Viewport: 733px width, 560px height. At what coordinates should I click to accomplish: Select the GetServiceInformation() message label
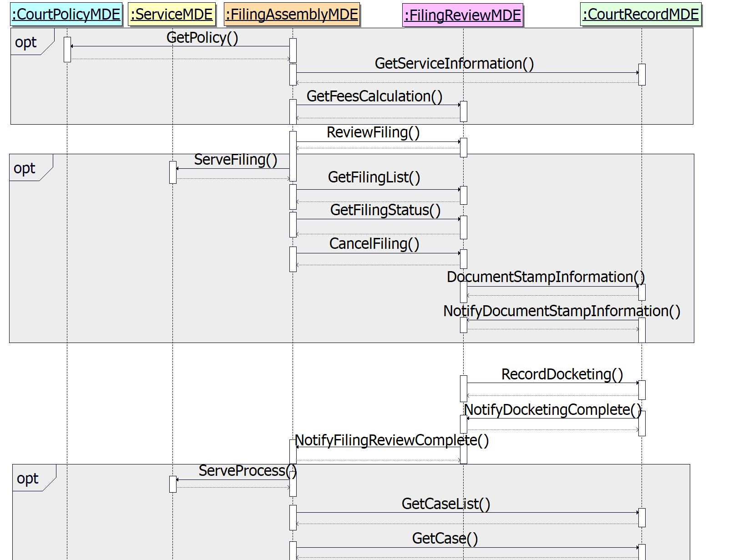coord(454,64)
